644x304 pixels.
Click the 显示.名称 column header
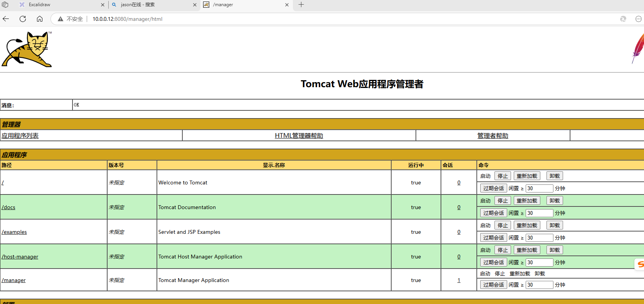274,165
